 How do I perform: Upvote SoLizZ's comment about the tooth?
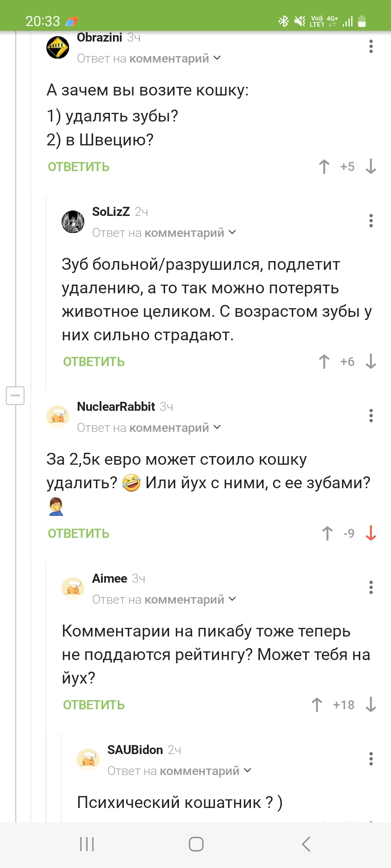324,362
